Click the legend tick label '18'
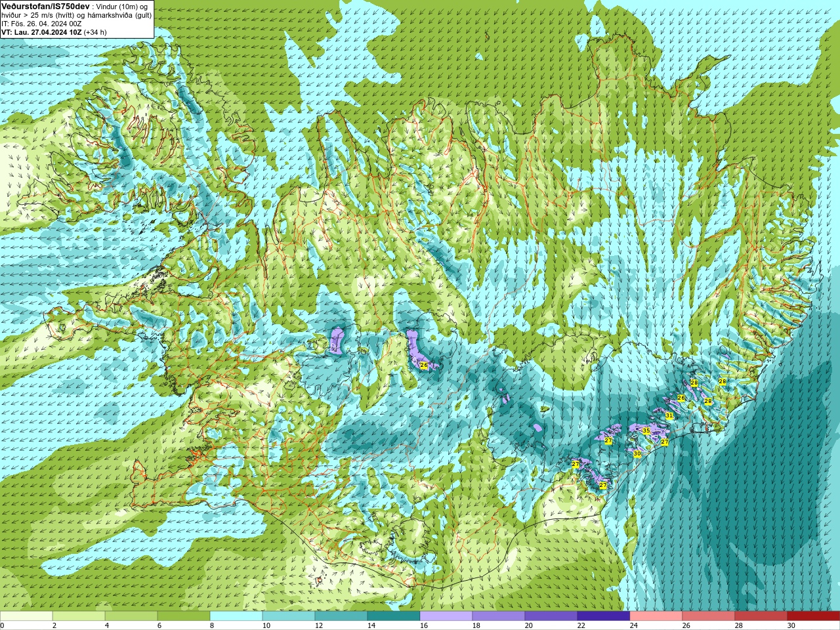This screenshot has height=630, width=840. tap(476, 625)
